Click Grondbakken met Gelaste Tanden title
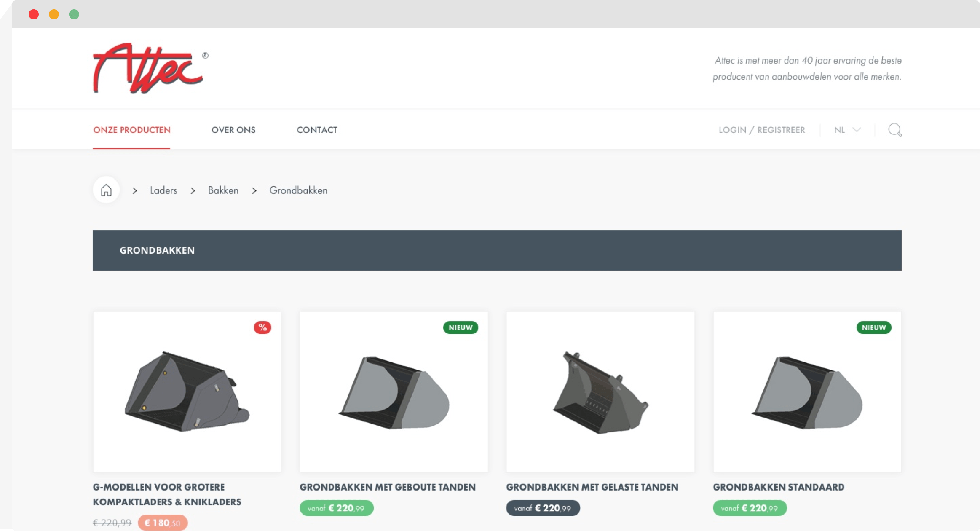980x531 pixels. coord(592,487)
